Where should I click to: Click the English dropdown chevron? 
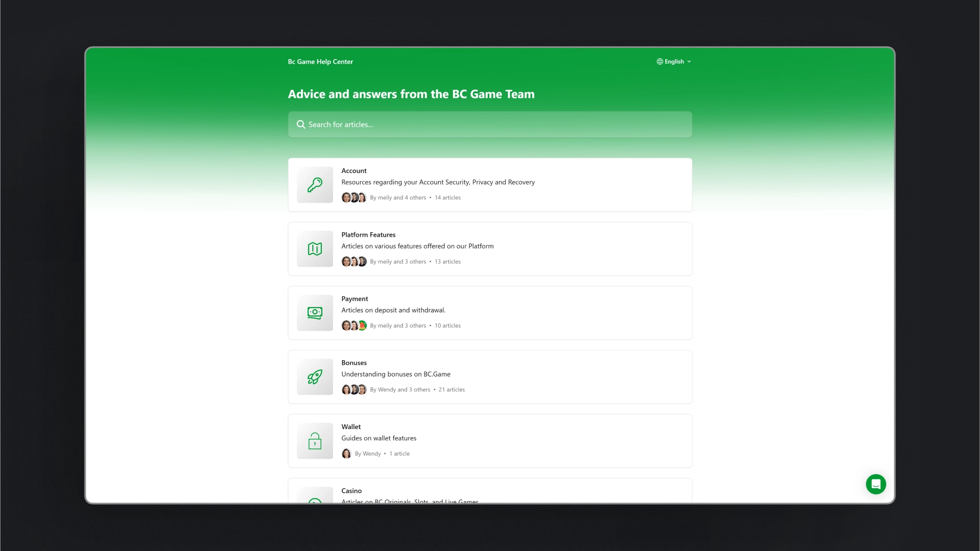(x=689, y=62)
